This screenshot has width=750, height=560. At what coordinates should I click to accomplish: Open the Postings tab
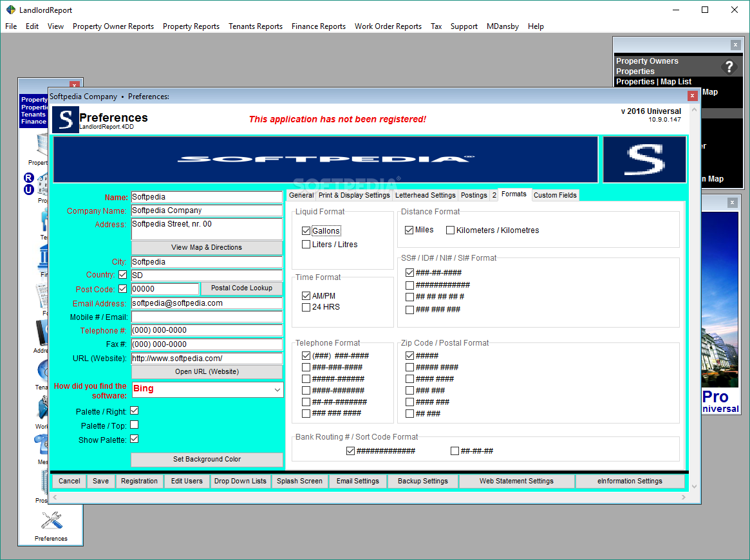[x=474, y=195]
